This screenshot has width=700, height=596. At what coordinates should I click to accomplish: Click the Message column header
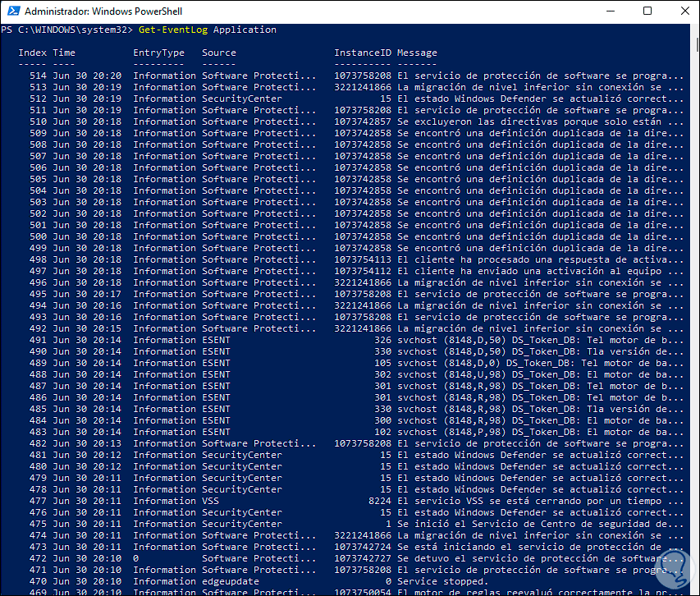click(417, 53)
